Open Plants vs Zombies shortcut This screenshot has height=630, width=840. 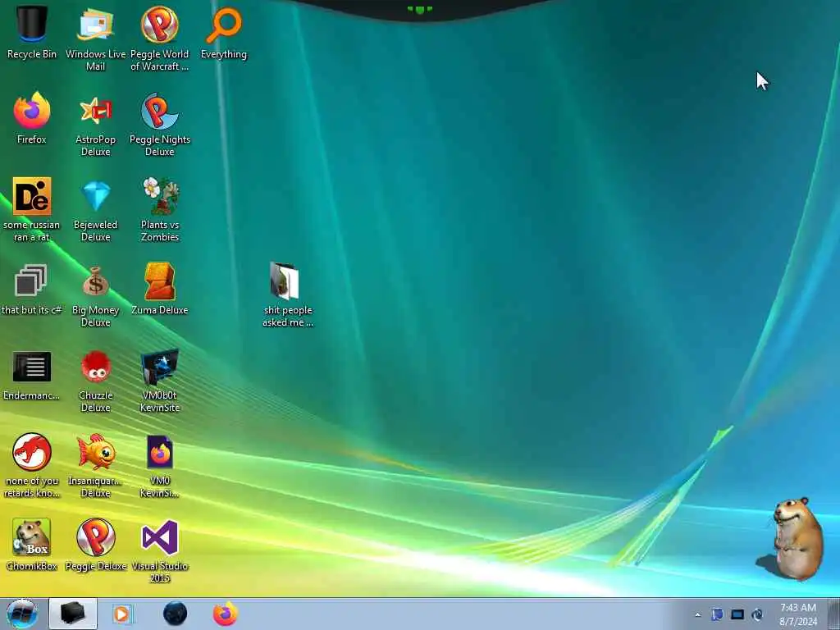(160, 209)
